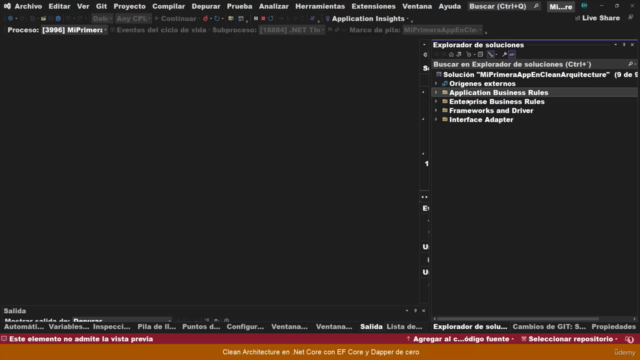Open the Compilar menu

coord(169,6)
